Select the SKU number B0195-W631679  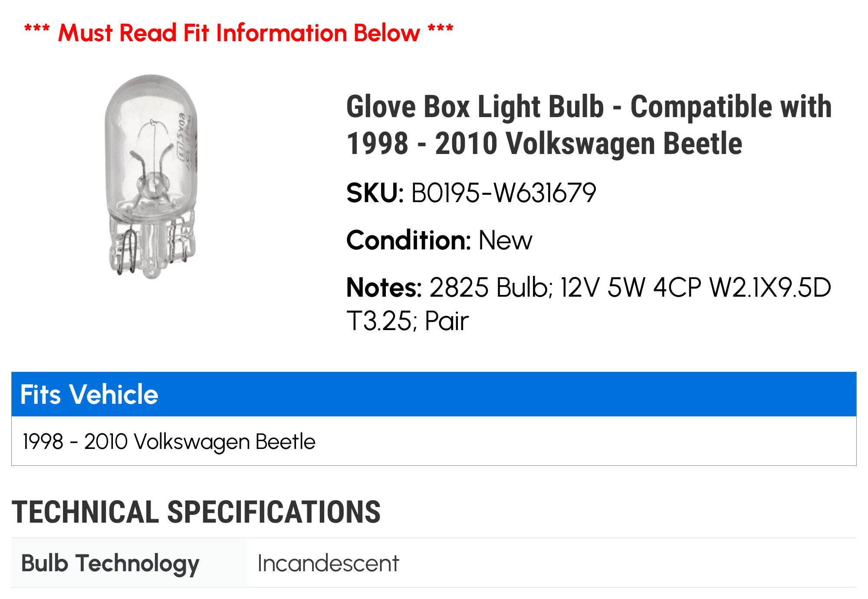(503, 193)
